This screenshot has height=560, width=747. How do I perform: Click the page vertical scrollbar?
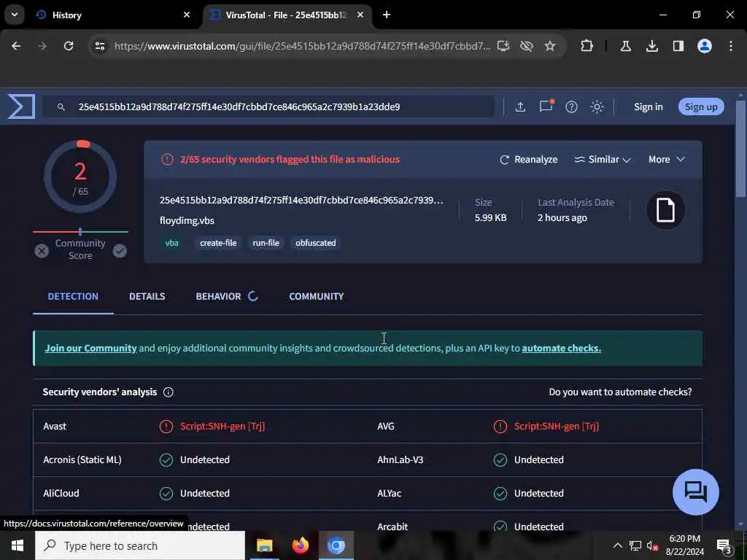click(x=741, y=149)
